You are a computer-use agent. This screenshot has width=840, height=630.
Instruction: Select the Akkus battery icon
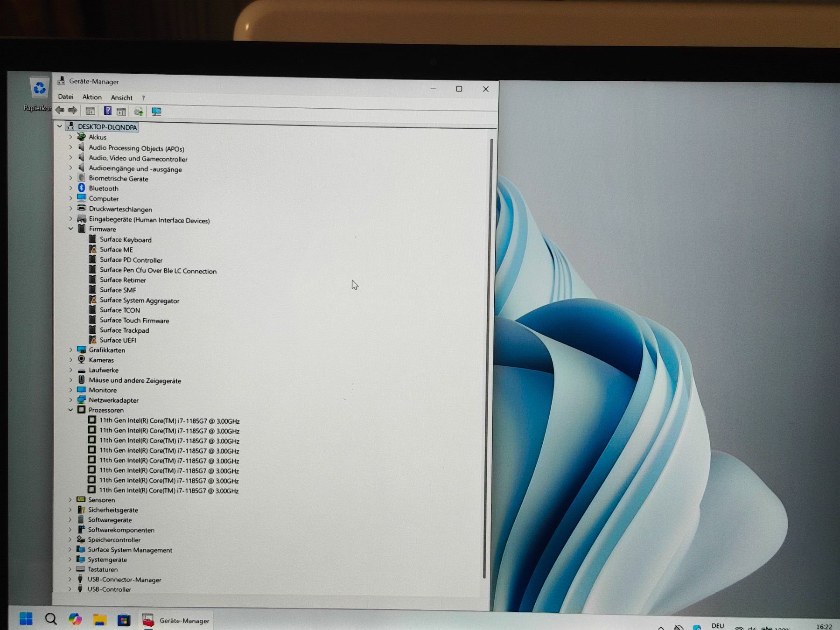click(82, 136)
